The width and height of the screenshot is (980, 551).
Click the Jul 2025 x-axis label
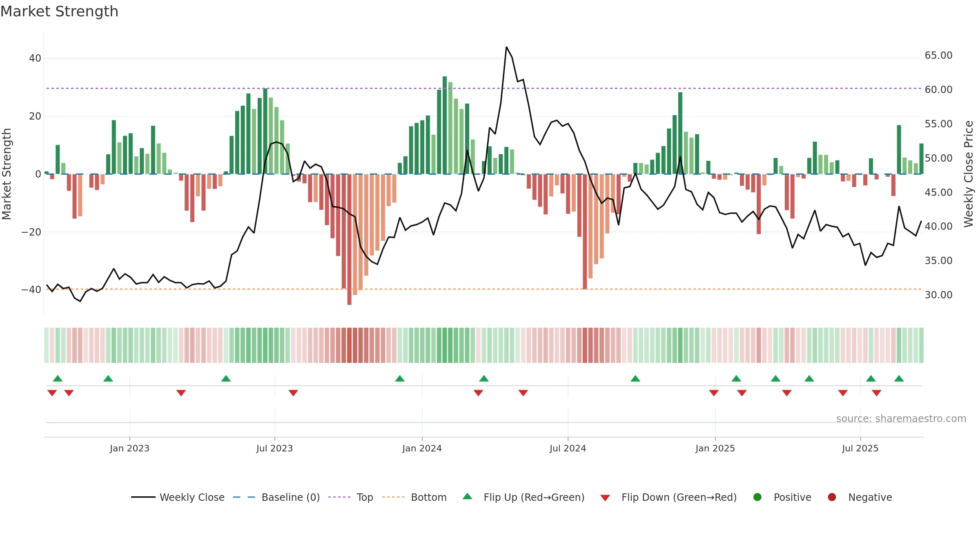click(x=860, y=448)
